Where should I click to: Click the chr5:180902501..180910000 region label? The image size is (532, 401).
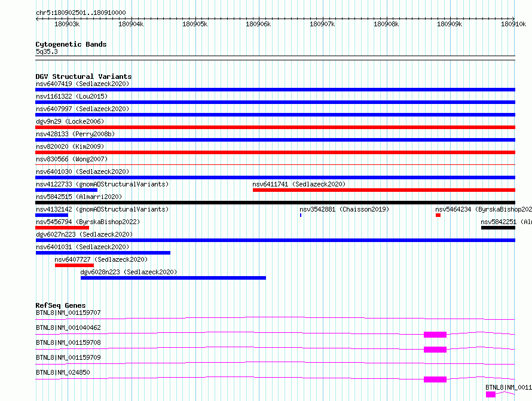[81, 13]
